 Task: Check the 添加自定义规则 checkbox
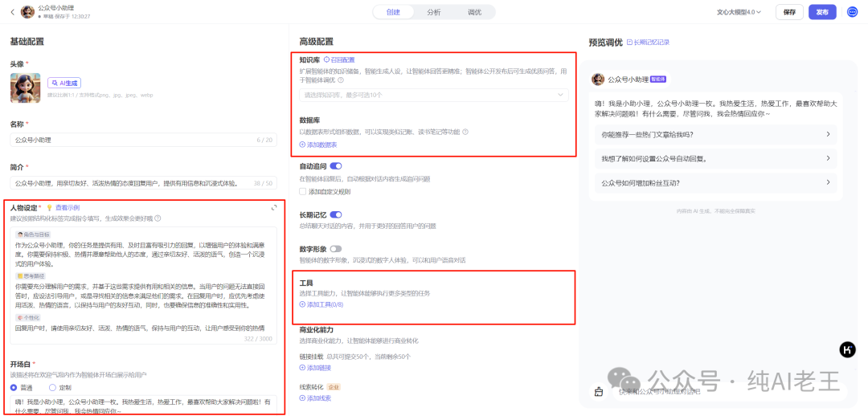pos(302,191)
